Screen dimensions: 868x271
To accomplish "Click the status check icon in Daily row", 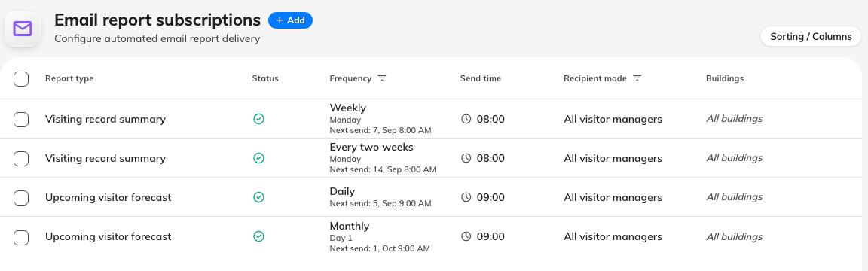I will (258, 197).
